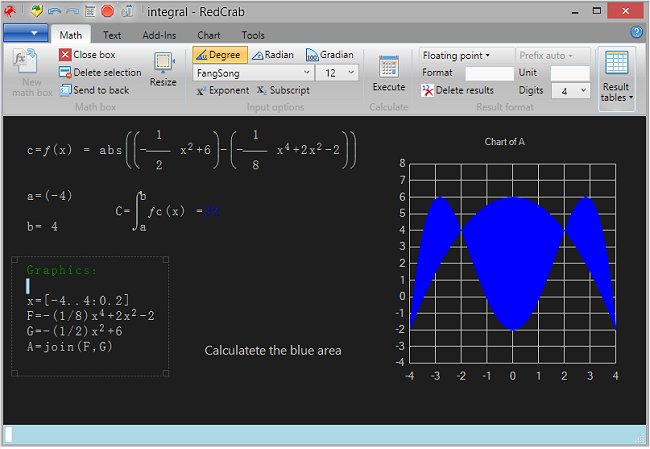The height and width of the screenshot is (449, 650).
Task: Click the 'b= 4' definition
Action: 42,226
